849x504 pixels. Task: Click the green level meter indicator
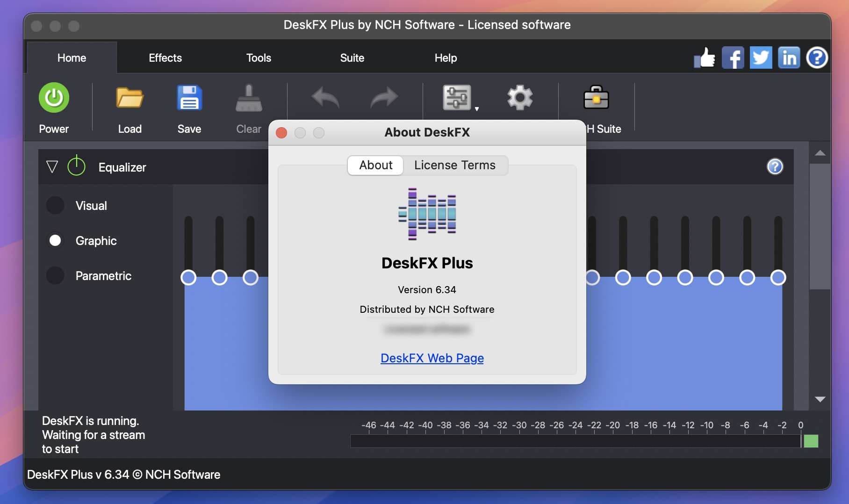tap(811, 441)
